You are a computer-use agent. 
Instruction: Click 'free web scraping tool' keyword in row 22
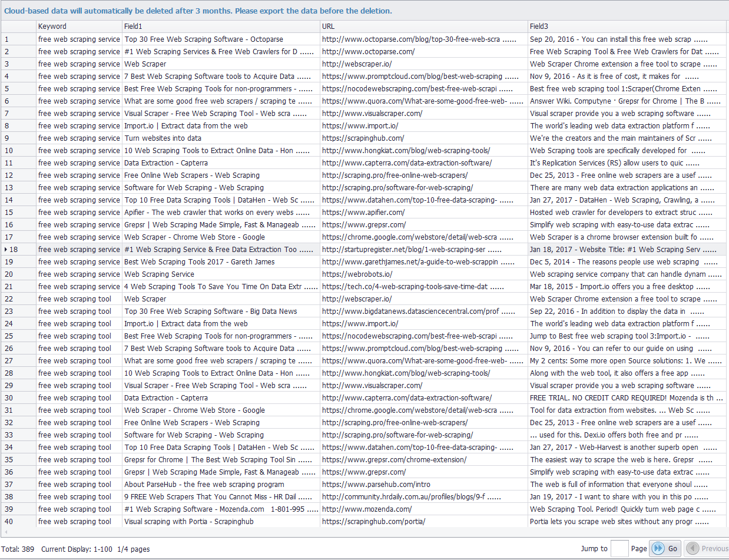pos(79,299)
